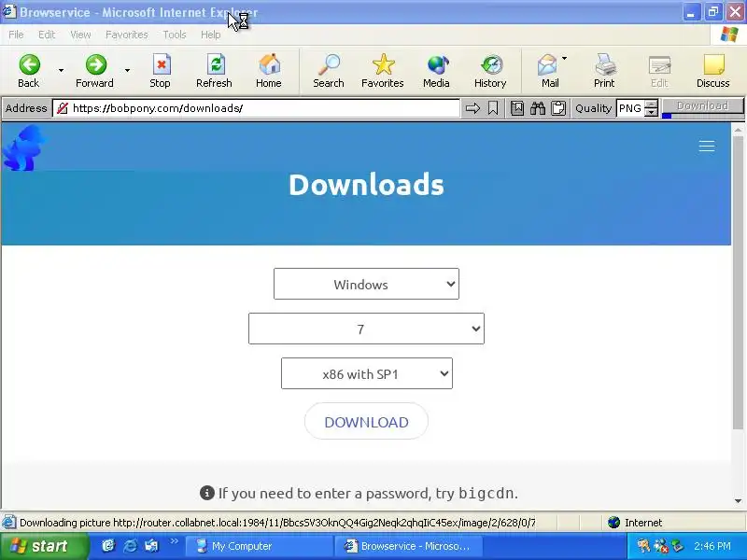Image resolution: width=747 pixels, height=560 pixels.
Task: Click the bookmark ribbon icon
Action: 493,108
